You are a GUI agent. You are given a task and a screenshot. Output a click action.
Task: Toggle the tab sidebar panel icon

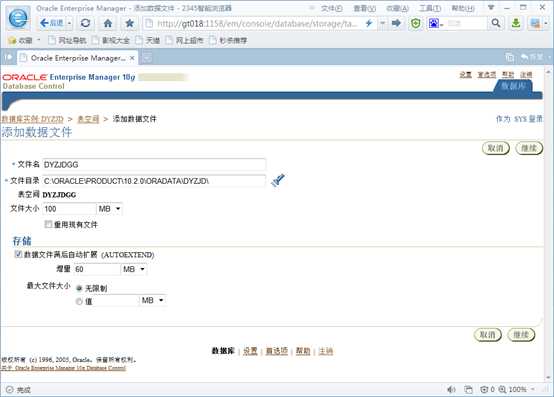[8, 57]
